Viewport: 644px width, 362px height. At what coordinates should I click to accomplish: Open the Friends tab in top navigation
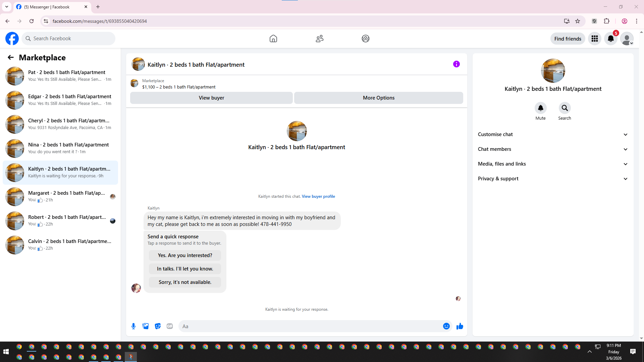tap(319, 39)
